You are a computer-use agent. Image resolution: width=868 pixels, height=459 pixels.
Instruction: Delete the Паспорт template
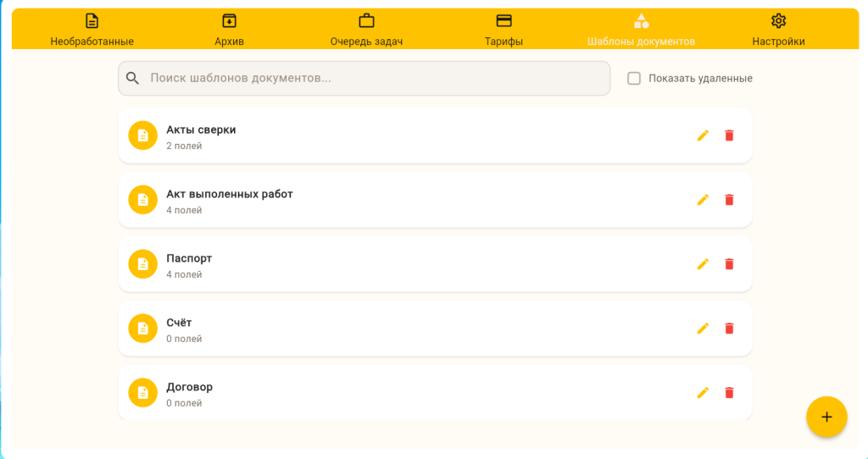coord(729,264)
